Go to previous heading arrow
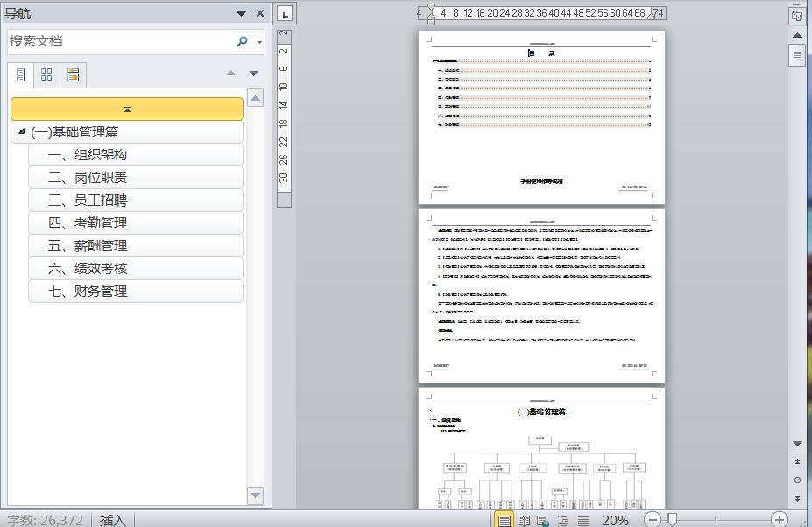Image resolution: width=812 pixels, height=527 pixels. (231, 74)
